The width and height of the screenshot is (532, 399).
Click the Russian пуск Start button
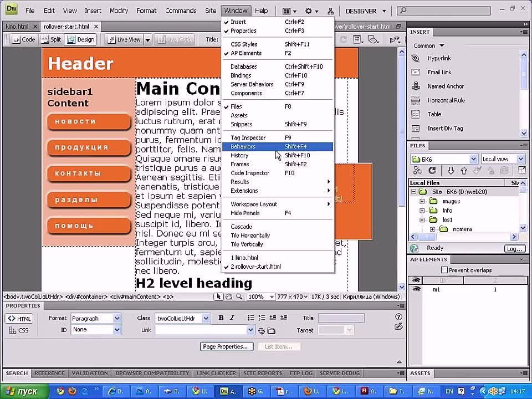[22, 391]
